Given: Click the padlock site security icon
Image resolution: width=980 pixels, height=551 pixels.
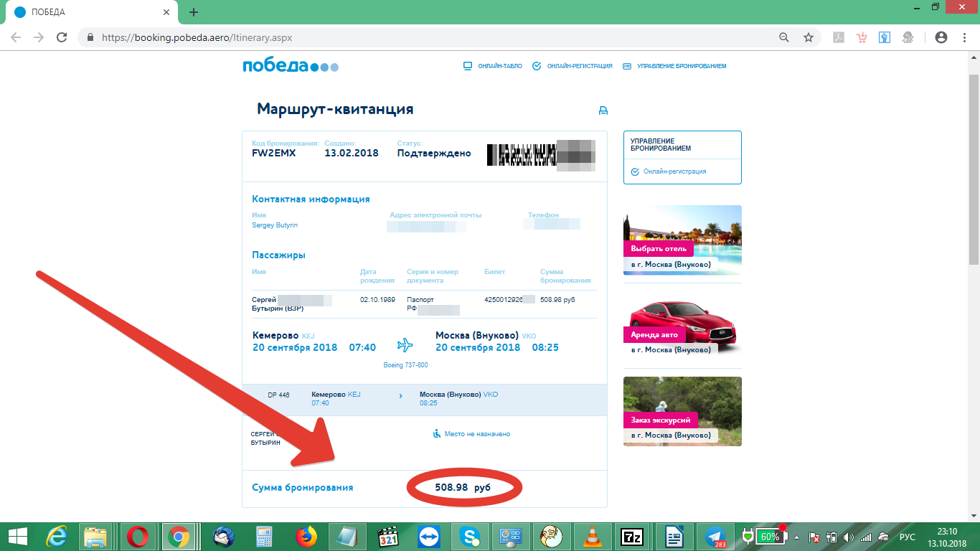Looking at the screenshot, I should (90, 37).
